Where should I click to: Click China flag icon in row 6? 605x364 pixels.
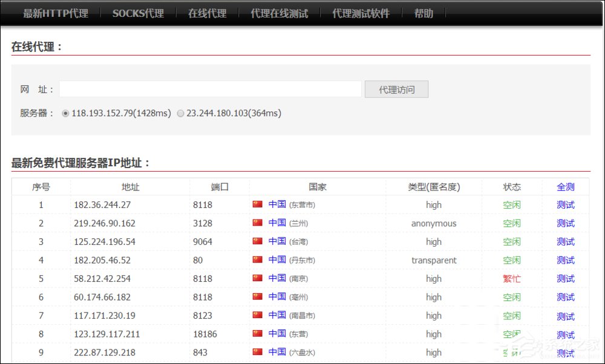pos(258,296)
